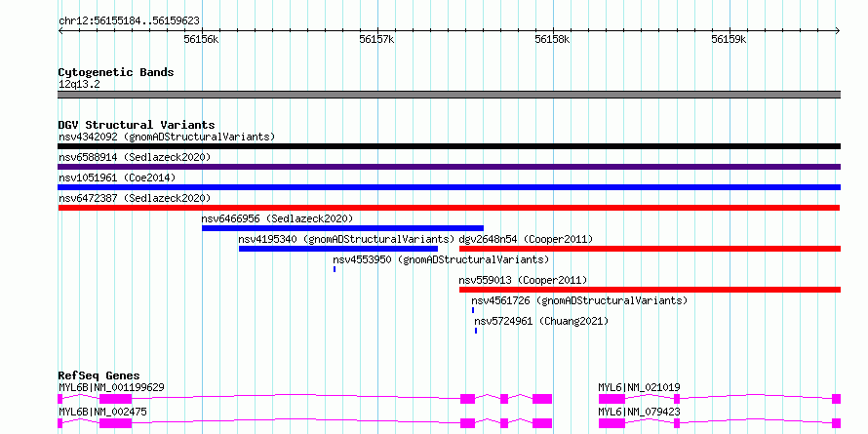Image resolution: width=868 pixels, height=434 pixels.
Task: Select the tiny blue nsv4553950 variant mark
Action: [x=335, y=269]
